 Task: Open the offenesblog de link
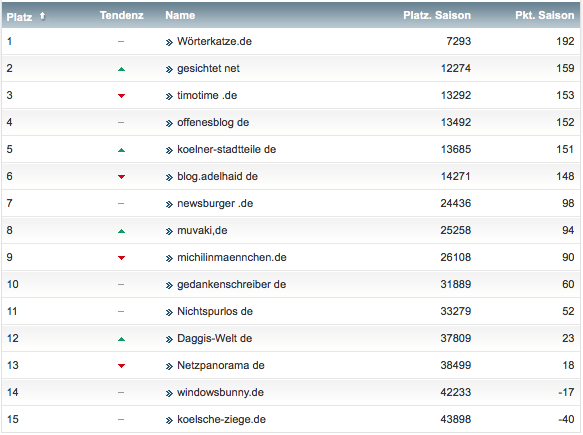click(213, 122)
